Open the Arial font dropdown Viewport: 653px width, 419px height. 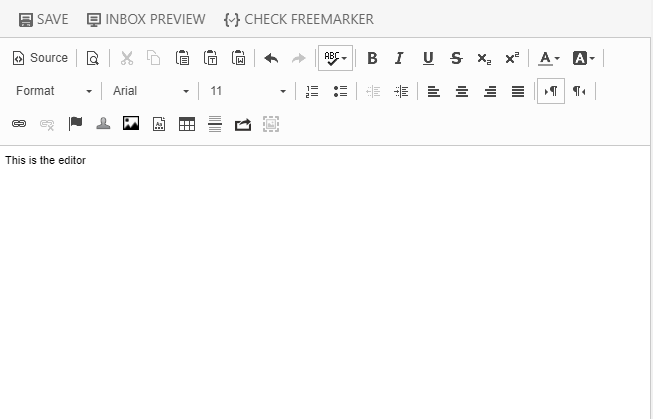[150, 91]
